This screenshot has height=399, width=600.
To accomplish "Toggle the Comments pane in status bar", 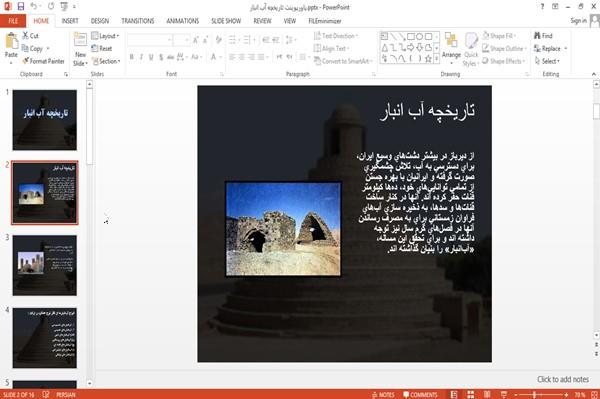I will pos(420,395).
